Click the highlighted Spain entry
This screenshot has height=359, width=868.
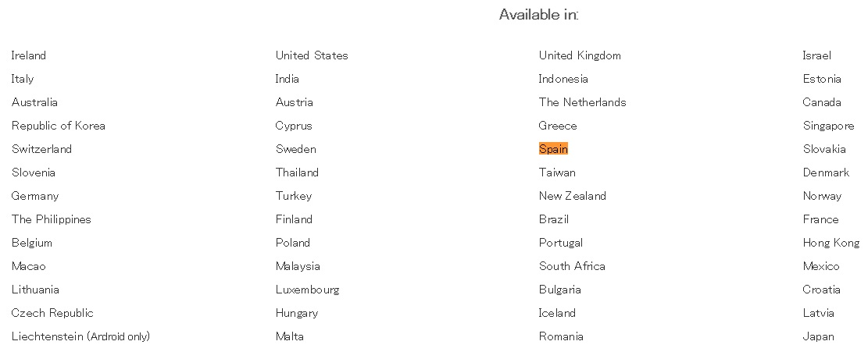click(553, 149)
